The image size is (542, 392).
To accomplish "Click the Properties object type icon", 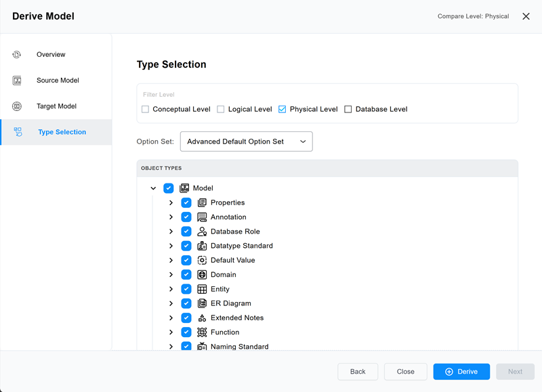I will 202,202.
